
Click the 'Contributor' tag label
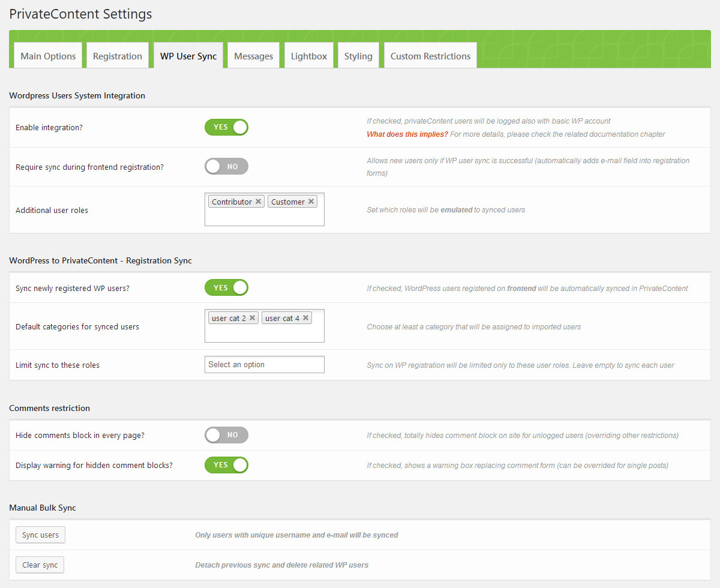click(232, 202)
